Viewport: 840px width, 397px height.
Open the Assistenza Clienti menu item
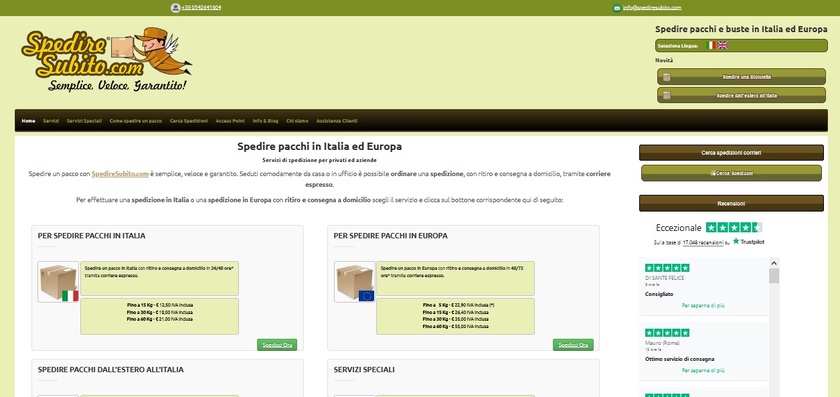tap(336, 121)
